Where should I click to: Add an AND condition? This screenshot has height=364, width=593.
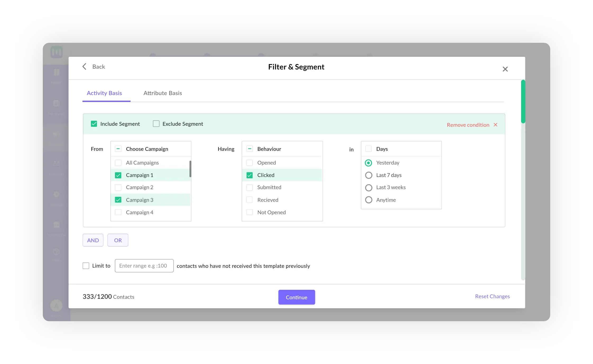pyautogui.click(x=93, y=240)
